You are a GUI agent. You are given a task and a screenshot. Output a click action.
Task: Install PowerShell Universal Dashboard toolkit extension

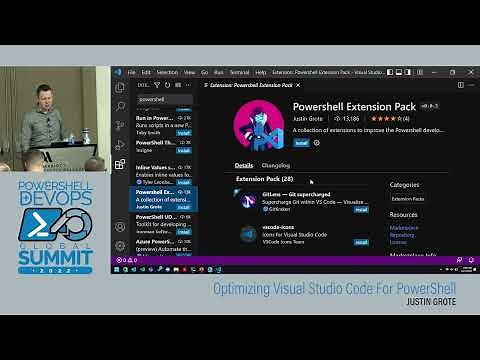[x=184, y=232]
